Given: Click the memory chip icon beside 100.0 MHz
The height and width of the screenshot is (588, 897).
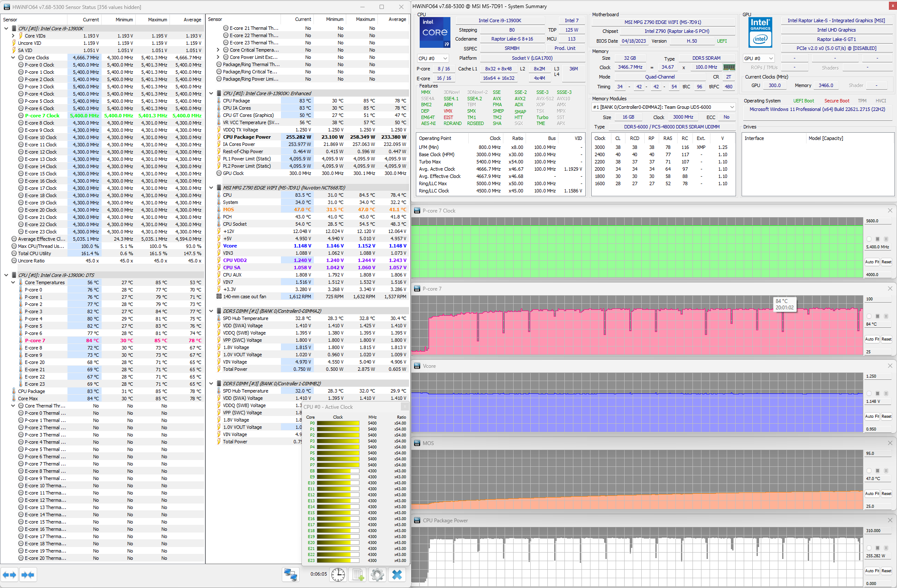Looking at the screenshot, I should coord(729,67).
